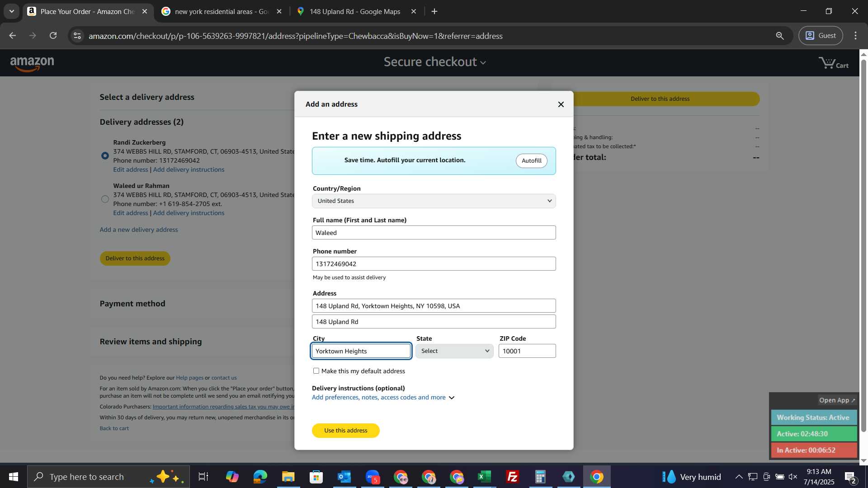Image resolution: width=868 pixels, height=488 pixels.
Task: Open the tab search dropdown
Action: [11, 12]
